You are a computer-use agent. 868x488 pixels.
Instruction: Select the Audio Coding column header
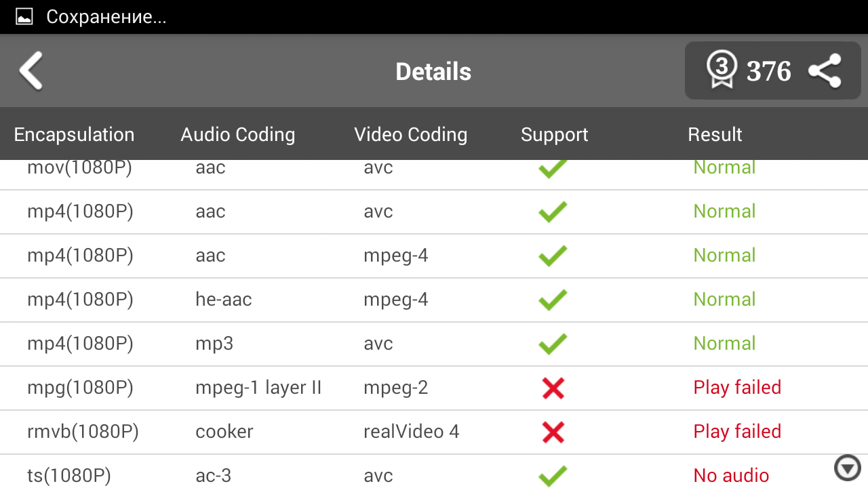point(238,134)
